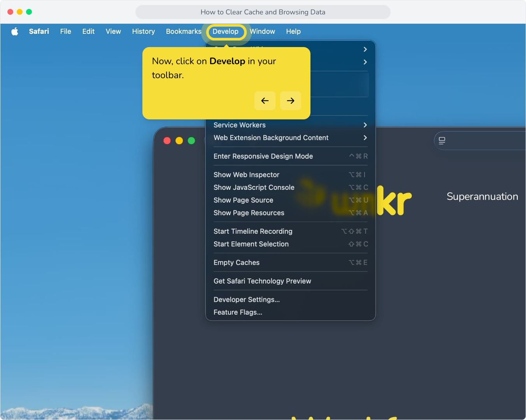Screen dimensions: 526x420
Task: Advance tutorial with right arrow button
Action: click(291, 101)
